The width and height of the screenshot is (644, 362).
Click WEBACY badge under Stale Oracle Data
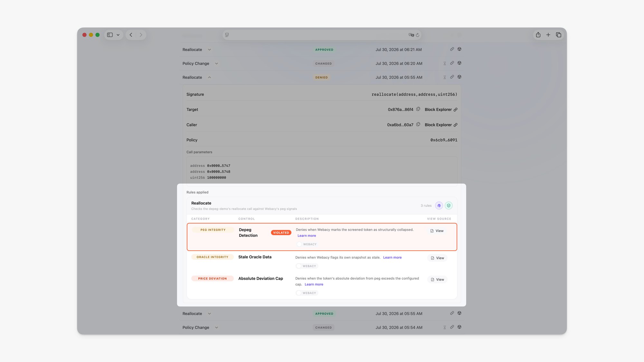(x=307, y=266)
